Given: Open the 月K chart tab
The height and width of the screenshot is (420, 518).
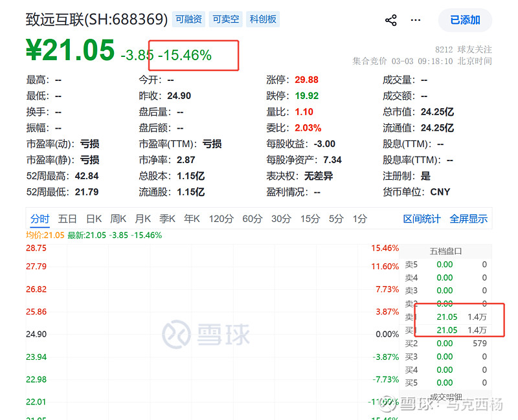Looking at the screenshot, I should coord(142,219).
